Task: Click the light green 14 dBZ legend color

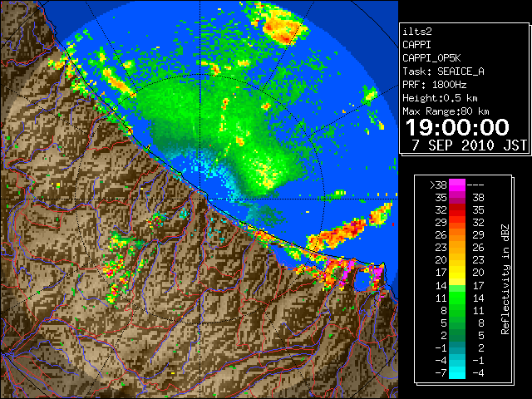Action: coord(457,288)
